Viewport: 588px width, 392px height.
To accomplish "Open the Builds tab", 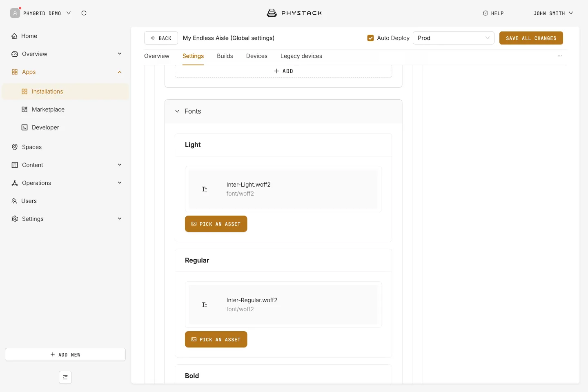I will [225, 56].
